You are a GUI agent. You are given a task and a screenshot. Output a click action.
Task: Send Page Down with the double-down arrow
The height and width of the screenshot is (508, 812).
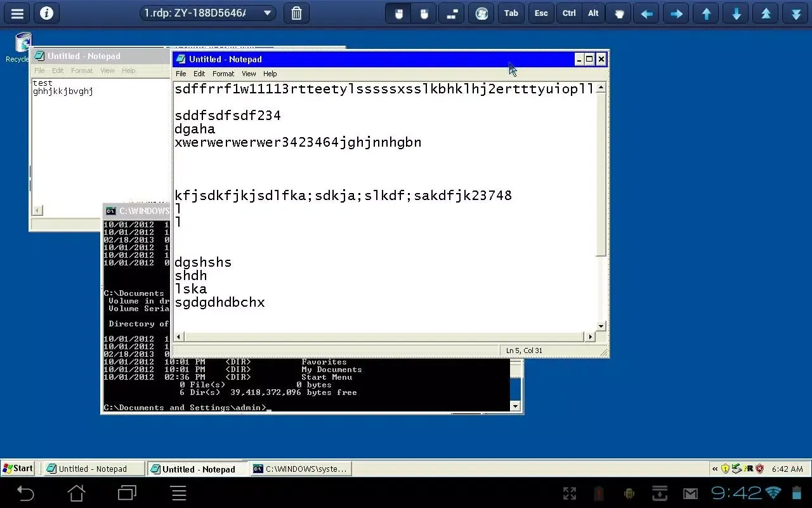coord(796,13)
